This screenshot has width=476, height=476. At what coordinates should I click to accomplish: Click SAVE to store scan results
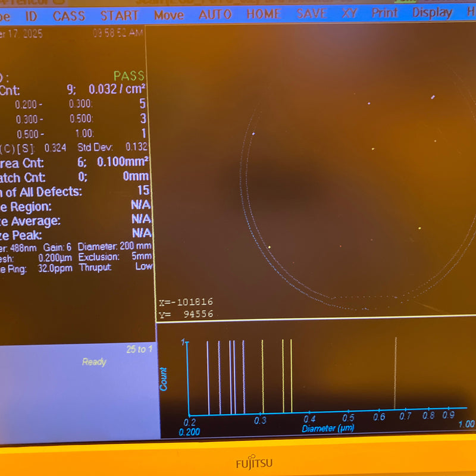coord(311,15)
